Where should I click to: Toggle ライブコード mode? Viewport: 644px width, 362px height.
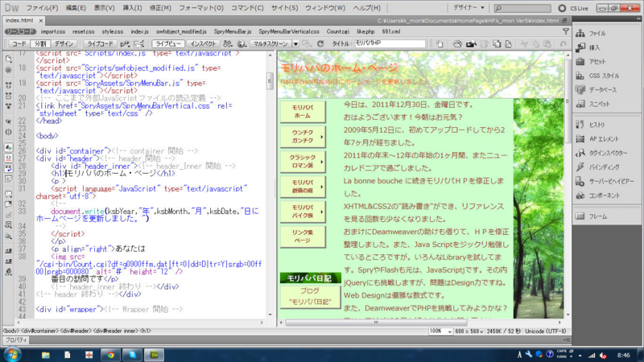[100, 43]
